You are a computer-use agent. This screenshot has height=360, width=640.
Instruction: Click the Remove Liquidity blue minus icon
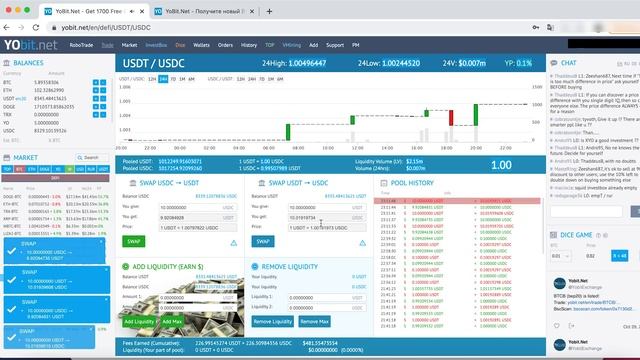coord(255,267)
